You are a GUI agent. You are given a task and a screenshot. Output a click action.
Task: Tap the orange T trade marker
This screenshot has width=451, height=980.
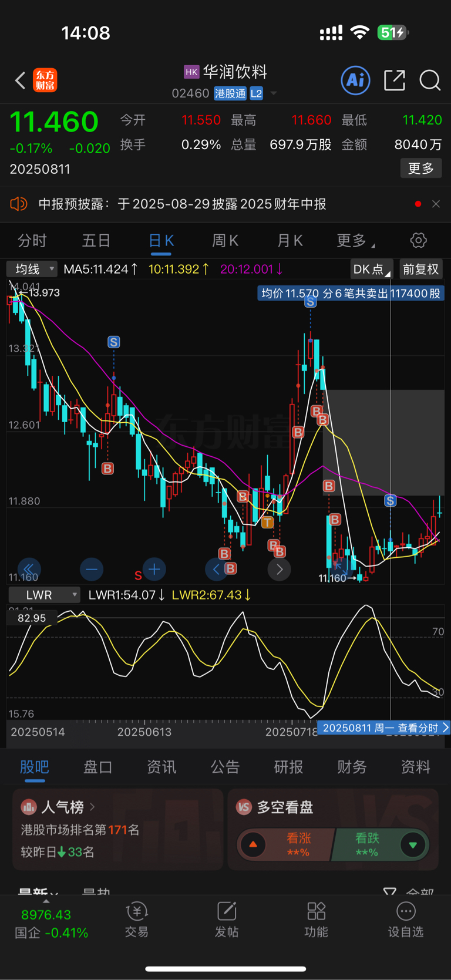pyautogui.click(x=268, y=522)
